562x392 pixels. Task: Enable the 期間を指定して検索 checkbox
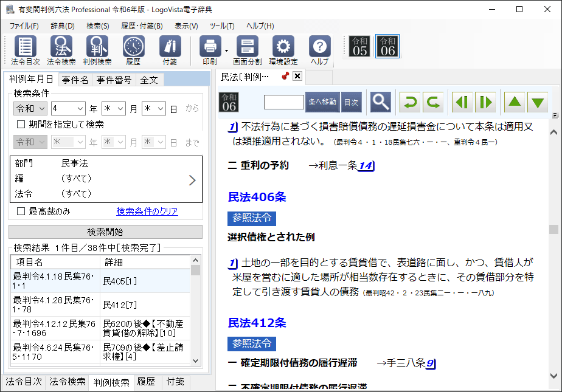tap(21, 125)
